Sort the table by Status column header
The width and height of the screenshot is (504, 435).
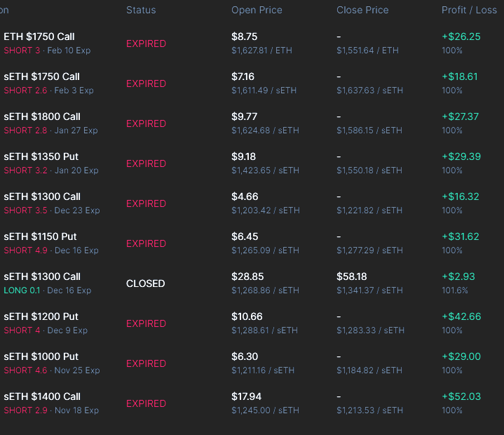tap(141, 11)
